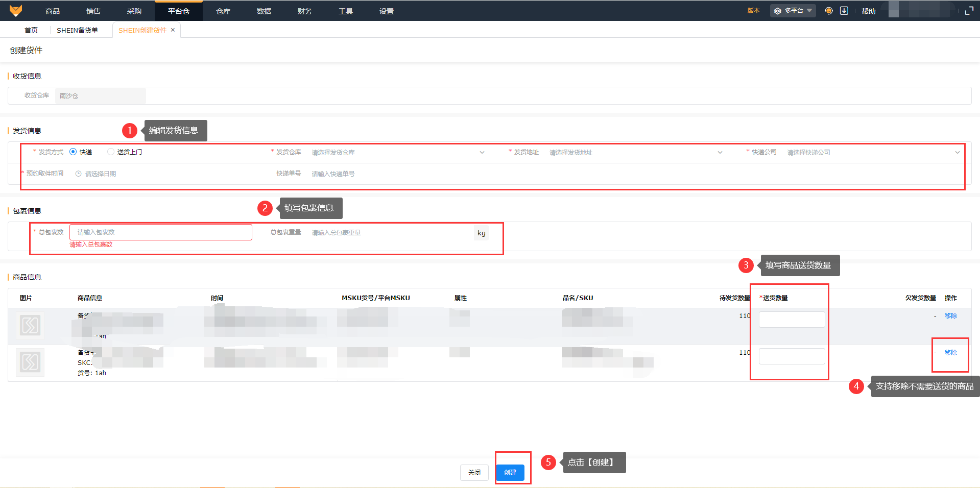Click the fox logo icon in the header
This screenshot has height=488, width=980.
(16, 10)
